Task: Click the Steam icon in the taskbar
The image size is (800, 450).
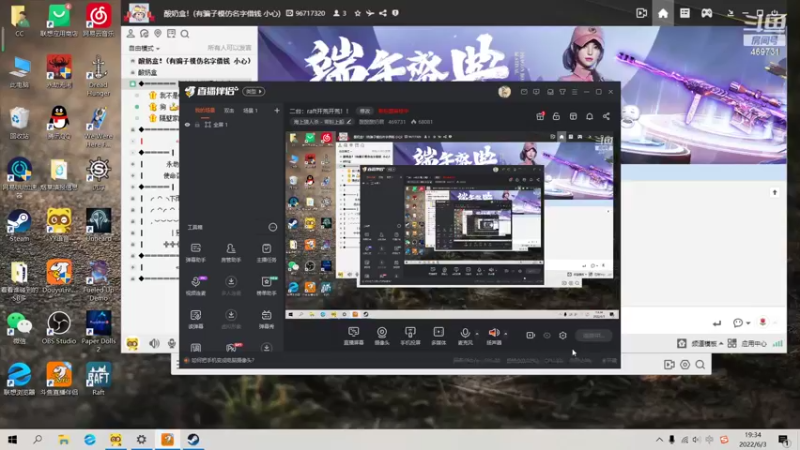Action: (193, 439)
